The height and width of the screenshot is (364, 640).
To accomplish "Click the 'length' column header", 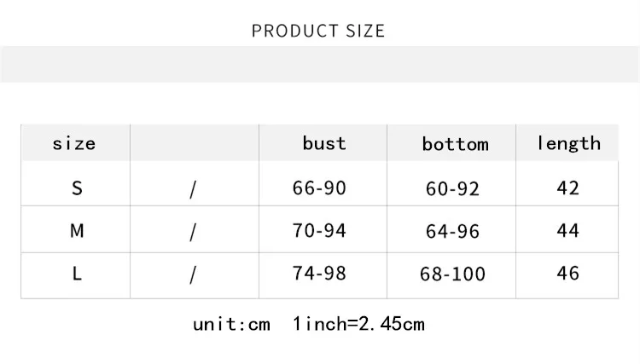I will (568, 142).
